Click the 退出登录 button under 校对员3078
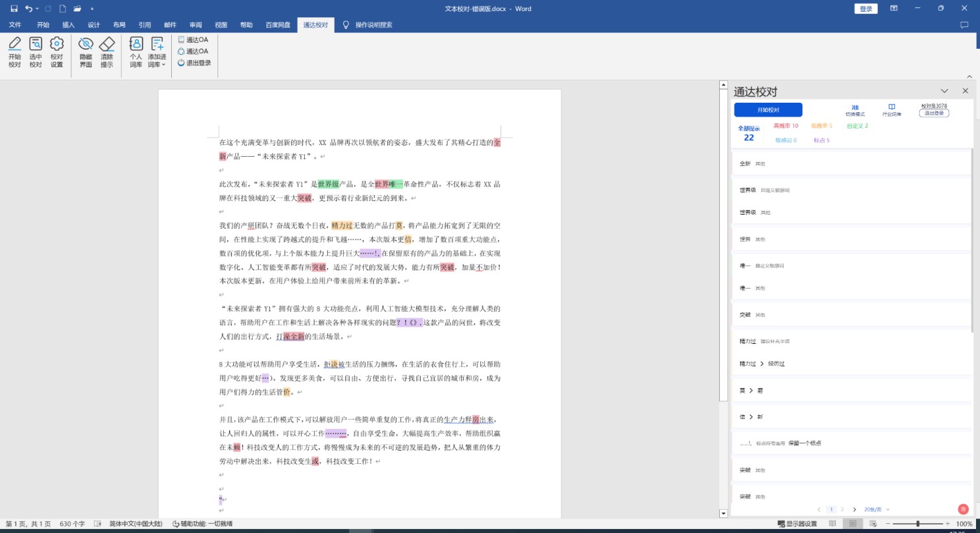This screenshot has width=980, height=533. click(934, 113)
